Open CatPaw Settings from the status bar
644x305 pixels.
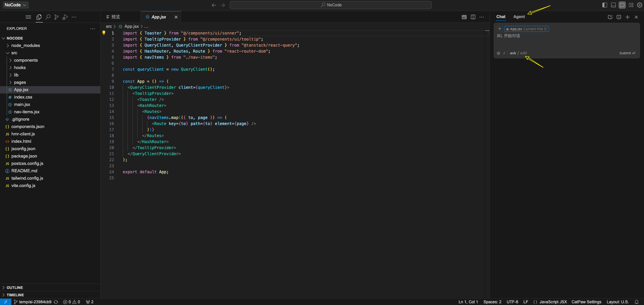pos(586,302)
